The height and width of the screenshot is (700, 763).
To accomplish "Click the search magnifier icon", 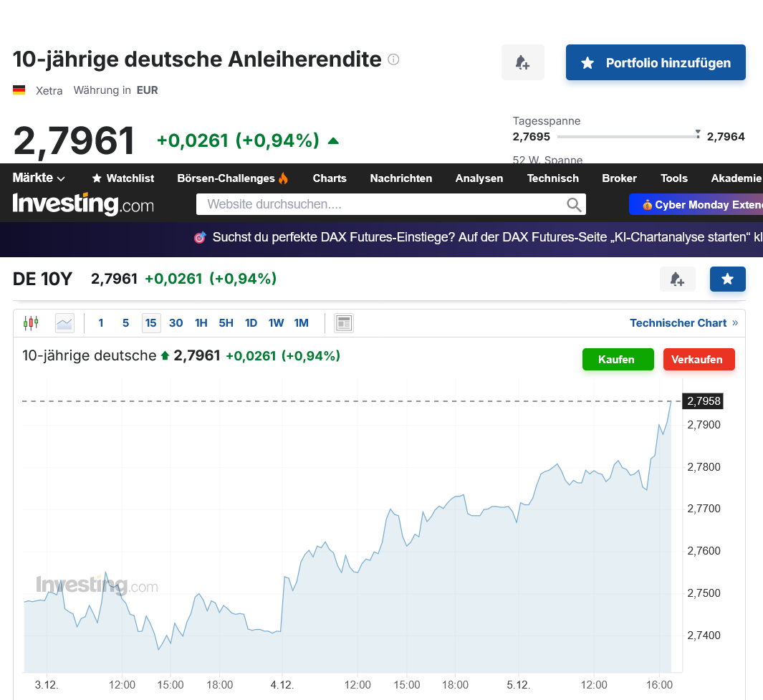I will (574, 205).
